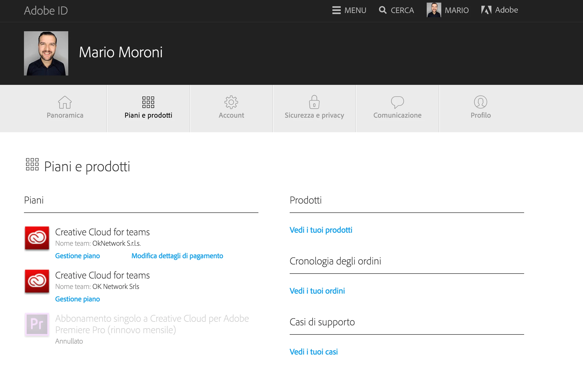Viewport: 583px width, 392px height.
Task: Click the Nome team: OkNetwork S.r.l.s. text
Action: tap(98, 243)
